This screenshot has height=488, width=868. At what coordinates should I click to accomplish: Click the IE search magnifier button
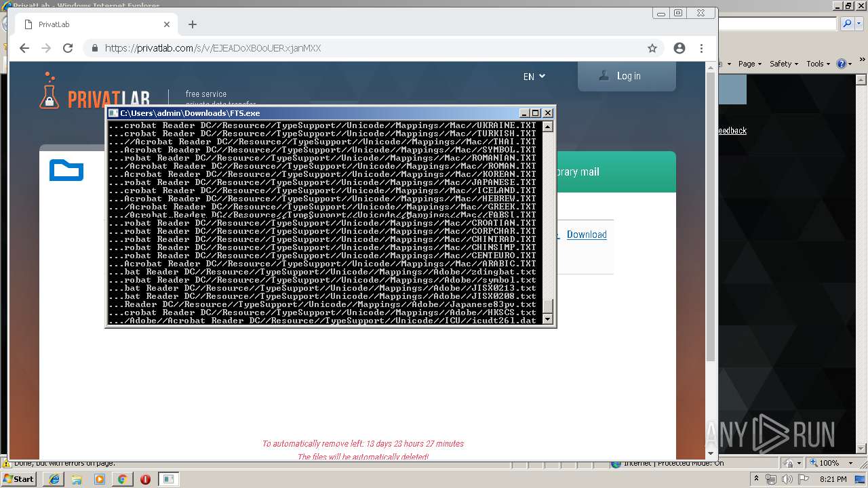click(848, 24)
